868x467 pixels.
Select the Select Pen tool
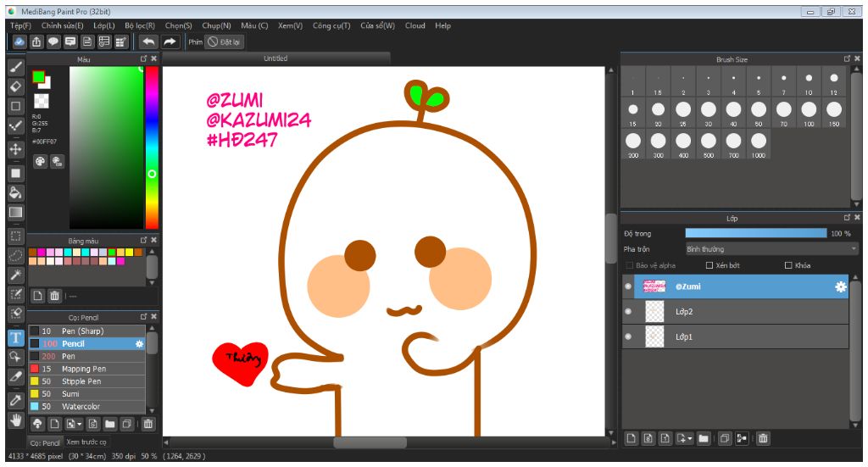tap(16, 294)
